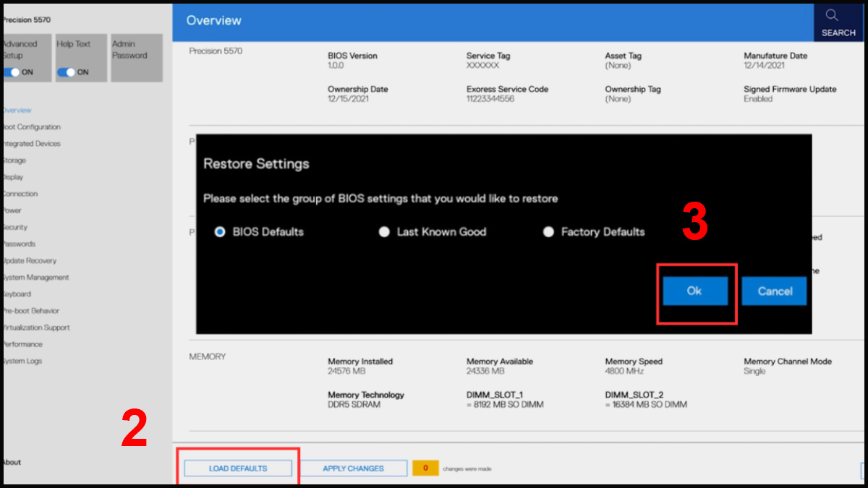Toggle the Help Text switch
The height and width of the screenshot is (488, 868).
coord(67,72)
